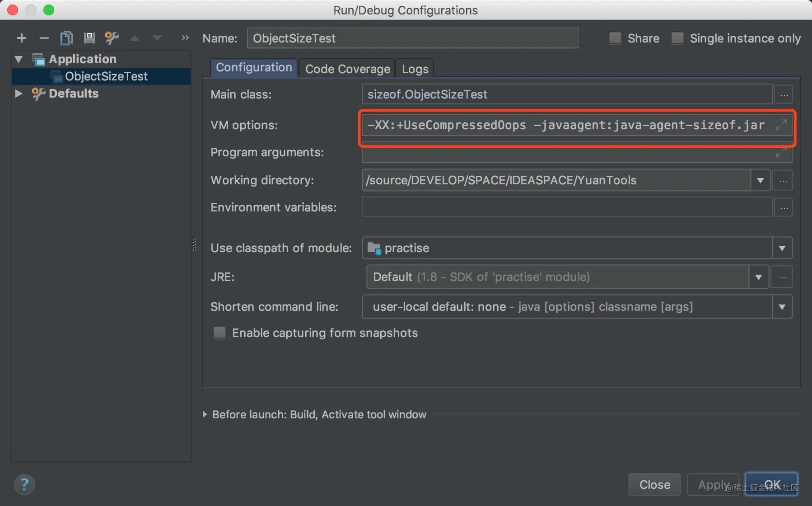This screenshot has height=506, width=812.
Task: Move configuration down with the arrow icon
Action: coord(157,38)
